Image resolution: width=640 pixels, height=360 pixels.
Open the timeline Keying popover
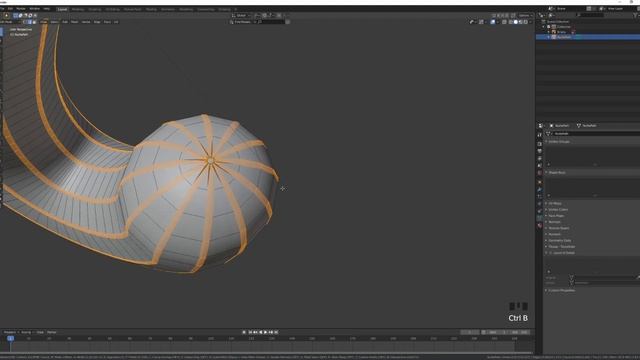click(27, 332)
